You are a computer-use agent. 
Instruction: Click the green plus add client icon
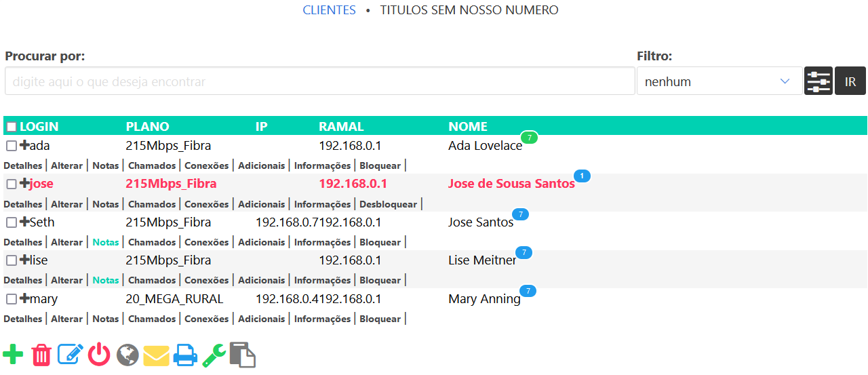(13, 355)
